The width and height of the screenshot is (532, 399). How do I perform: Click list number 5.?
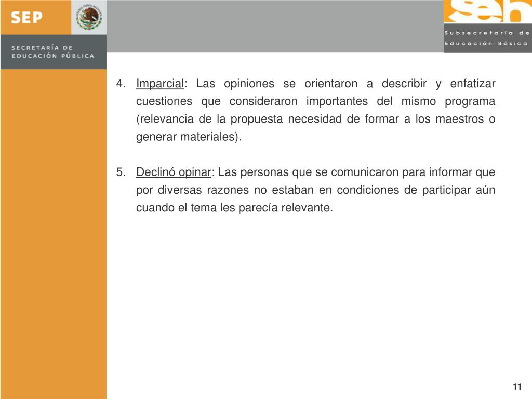[121, 172]
